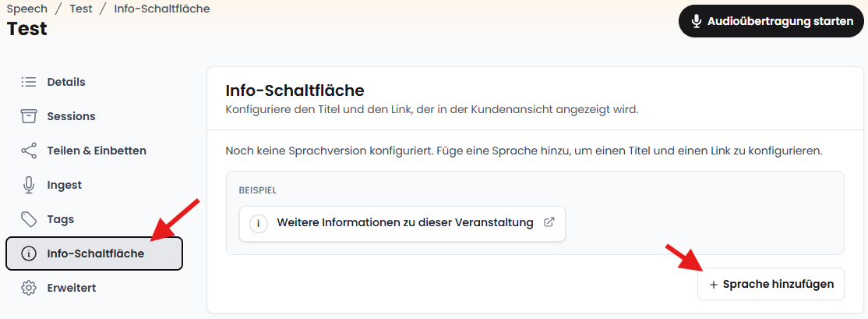
Task: Click Weitere Informationen zu dieser Veranstaltung
Action: pyautogui.click(x=403, y=224)
